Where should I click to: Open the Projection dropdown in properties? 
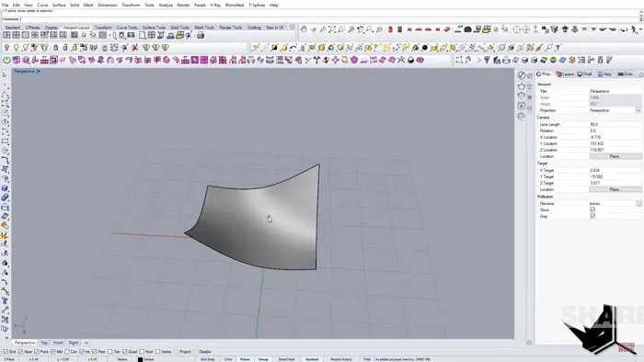tap(638, 110)
